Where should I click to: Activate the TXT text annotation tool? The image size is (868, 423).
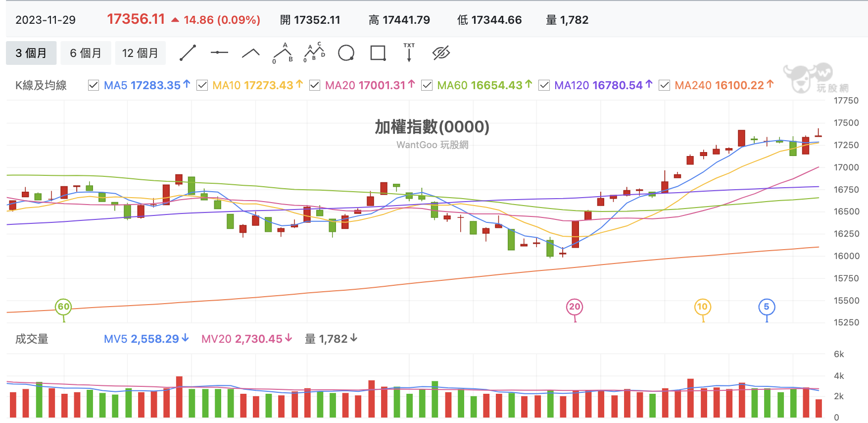(409, 53)
